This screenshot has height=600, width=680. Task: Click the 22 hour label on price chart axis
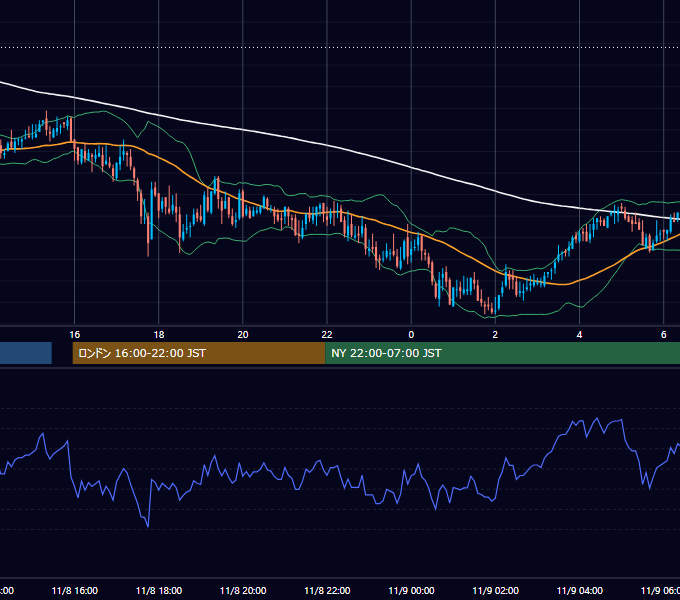click(327, 334)
